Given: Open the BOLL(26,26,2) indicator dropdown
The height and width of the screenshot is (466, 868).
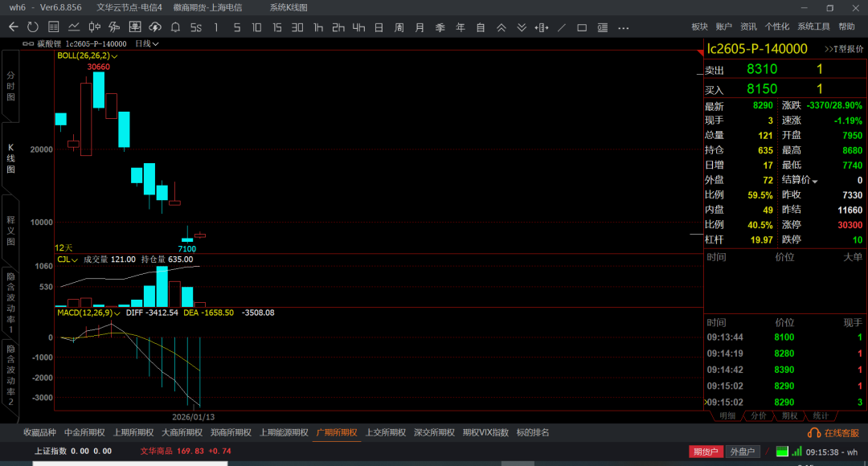Looking at the screenshot, I should [87, 56].
